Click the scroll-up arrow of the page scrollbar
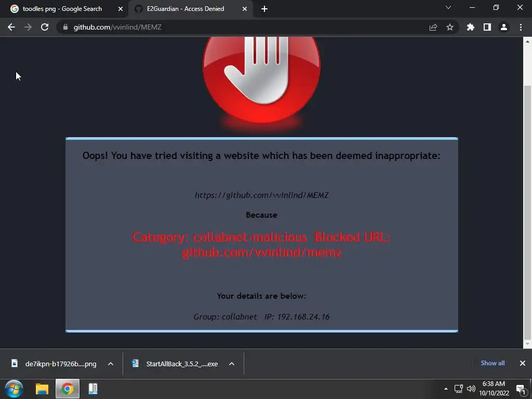532x399 pixels. pyautogui.click(x=527, y=42)
